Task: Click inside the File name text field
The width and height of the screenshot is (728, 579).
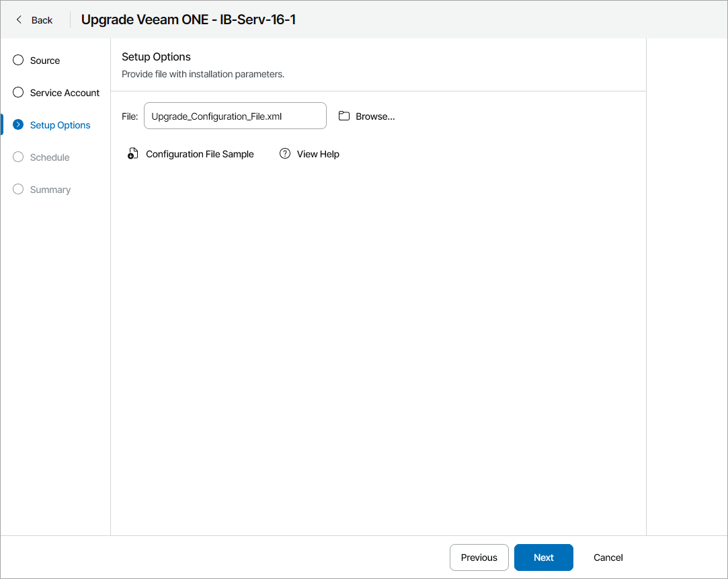Action: coord(235,116)
